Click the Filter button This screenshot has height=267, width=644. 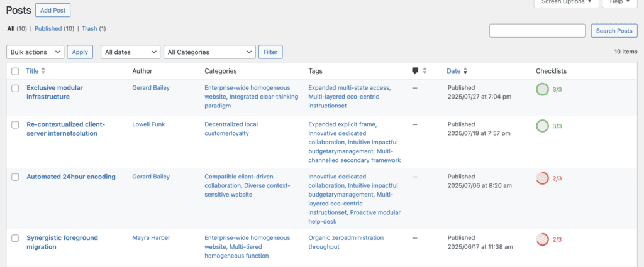coord(270,52)
